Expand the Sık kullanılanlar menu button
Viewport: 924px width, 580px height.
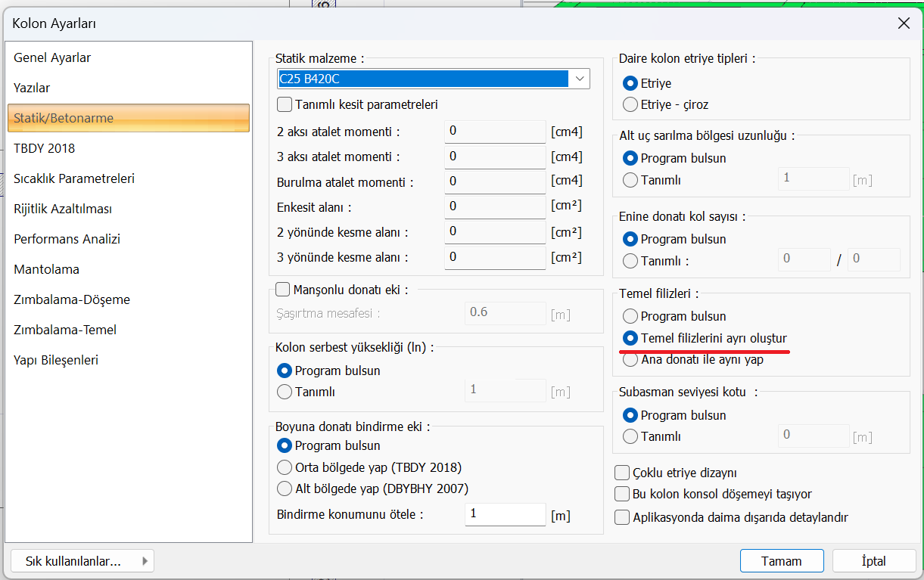click(x=82, y=561)
